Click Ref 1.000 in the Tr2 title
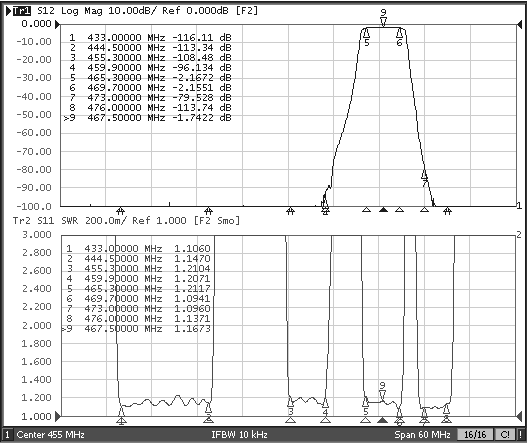527x443 pixels. (159, 221)
